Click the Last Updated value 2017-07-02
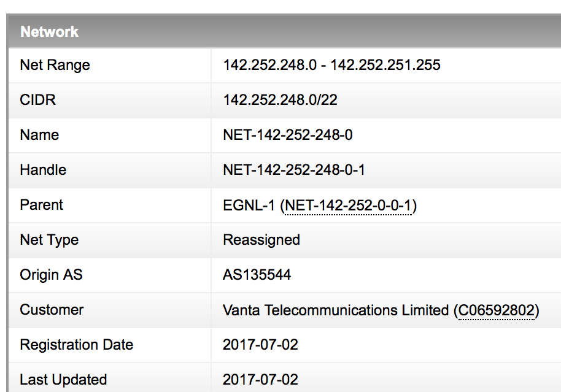561x392 pixels. tap(260, 380)
